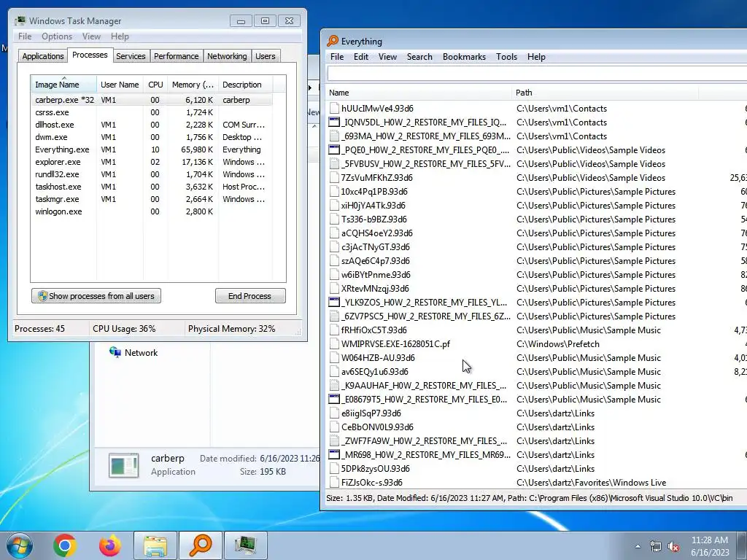
Task: Select explorer.exe process row
Action: [152, 162]
